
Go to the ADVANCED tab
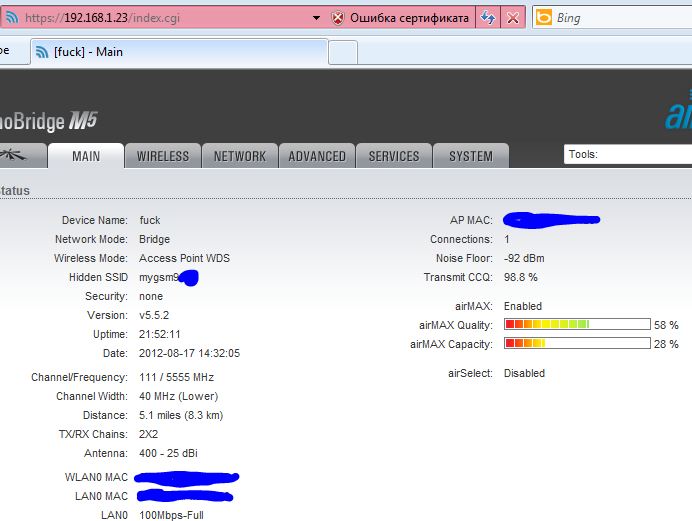click(x=317, y=156)
